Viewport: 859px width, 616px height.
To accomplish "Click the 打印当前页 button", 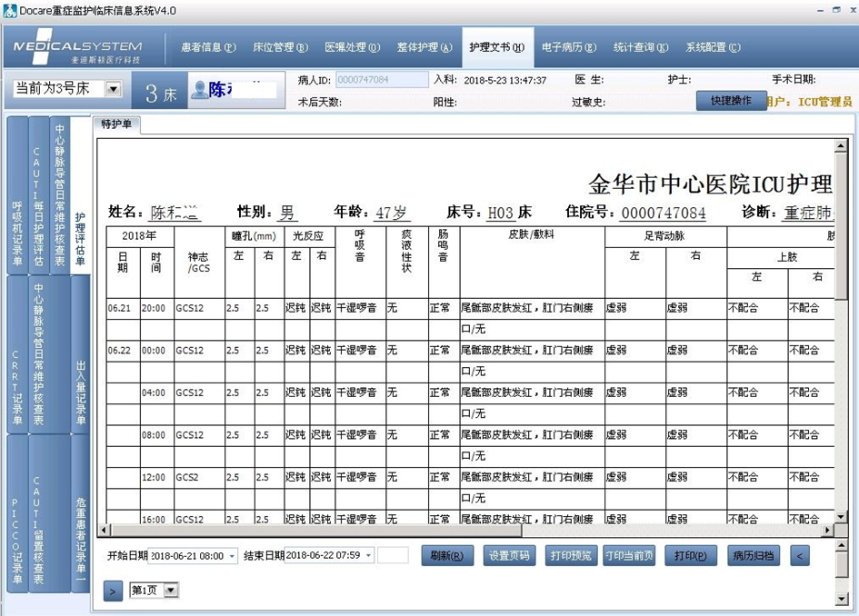I will pos(629,556).
